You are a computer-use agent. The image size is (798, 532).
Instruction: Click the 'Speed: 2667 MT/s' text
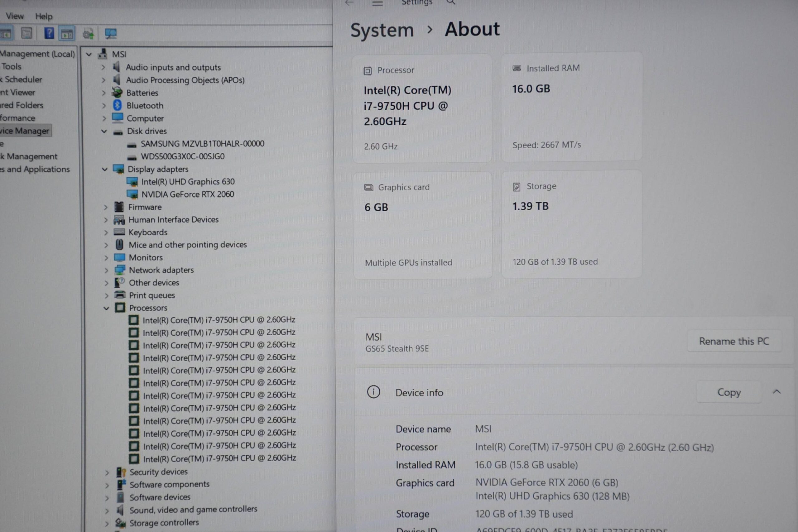(546, 145)
